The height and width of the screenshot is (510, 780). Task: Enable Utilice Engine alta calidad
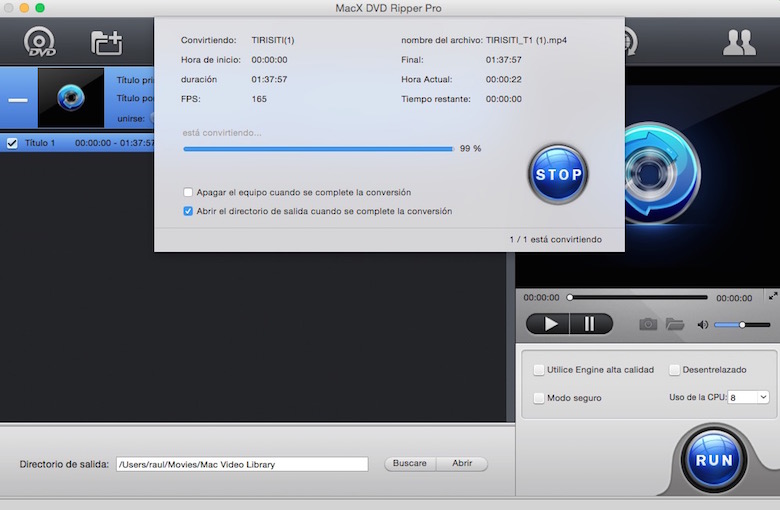coord(538,370)
